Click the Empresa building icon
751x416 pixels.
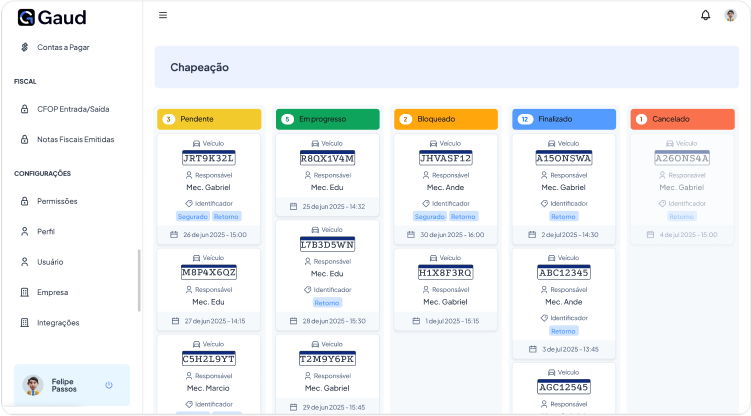pos(25,292)
